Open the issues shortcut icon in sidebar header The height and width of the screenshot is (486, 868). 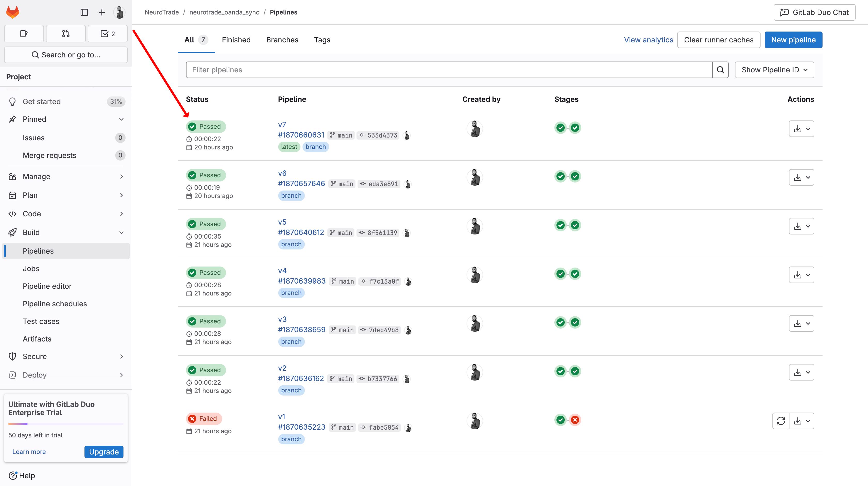point(24,33)
